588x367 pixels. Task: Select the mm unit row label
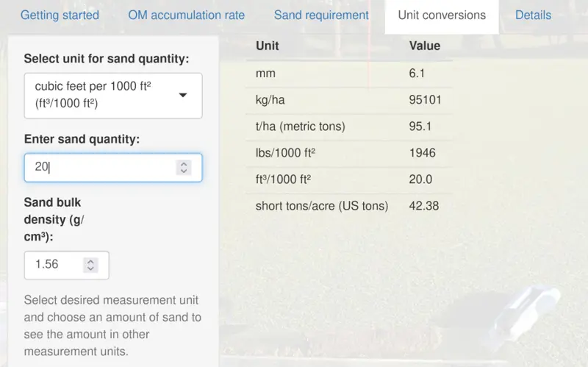tap(265, 73)
